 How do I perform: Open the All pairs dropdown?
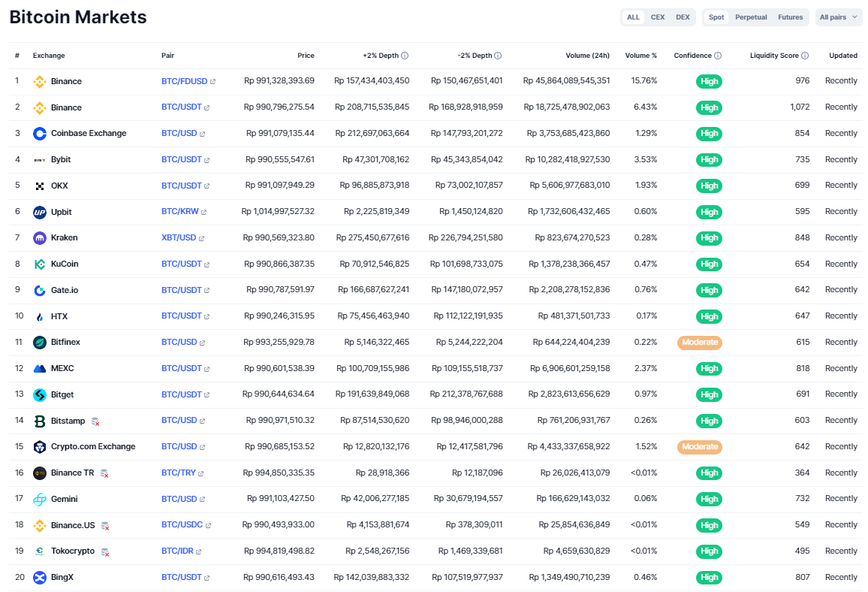coord(838,17)
